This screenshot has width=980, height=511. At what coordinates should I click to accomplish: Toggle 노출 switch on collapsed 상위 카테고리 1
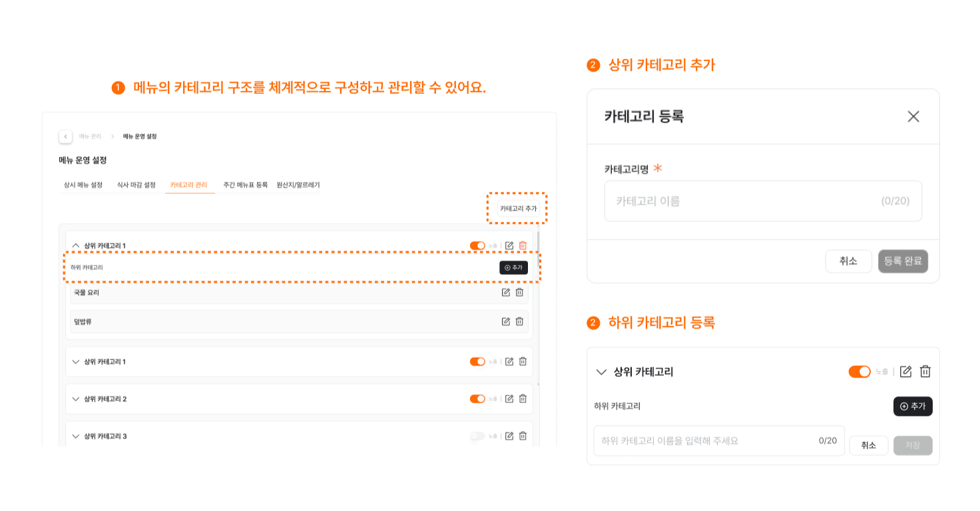pyautogui.click(x=477, y=361)
